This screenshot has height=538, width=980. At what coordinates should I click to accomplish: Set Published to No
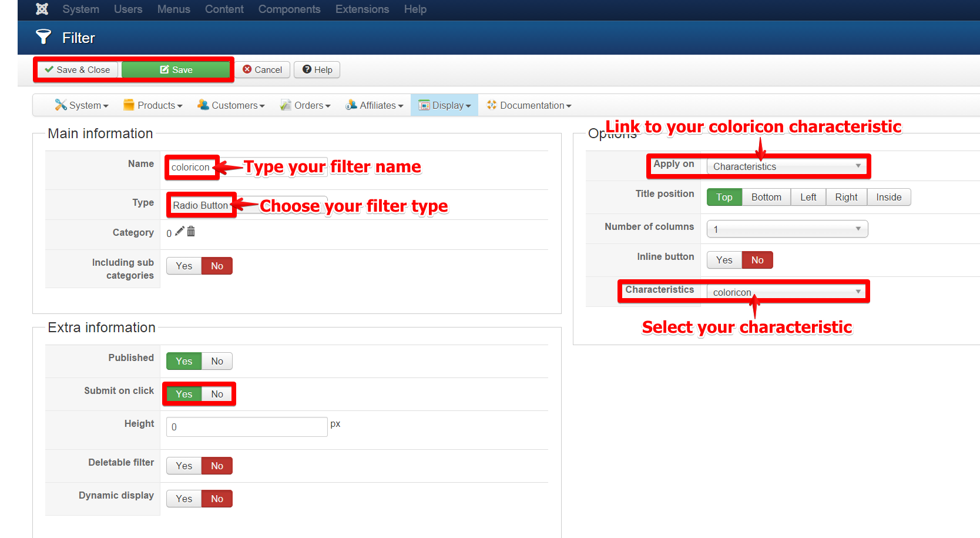pos(217,361)
